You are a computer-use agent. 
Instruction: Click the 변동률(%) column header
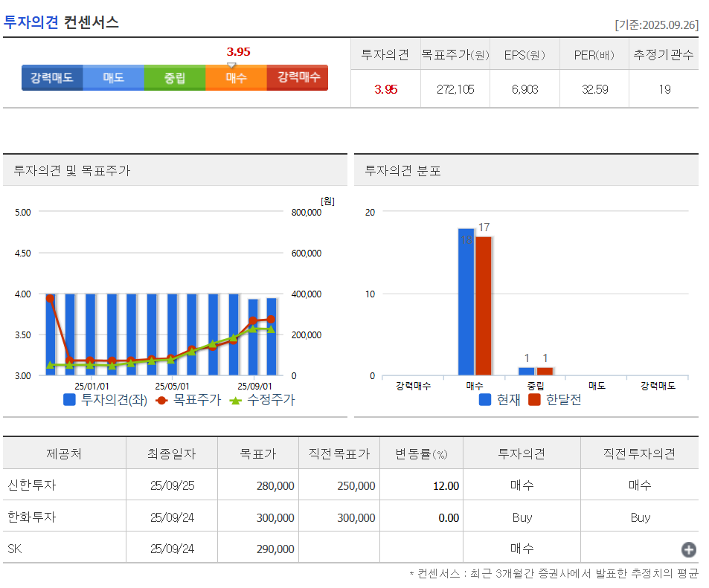pyautogui.click(x=421, y=453)
